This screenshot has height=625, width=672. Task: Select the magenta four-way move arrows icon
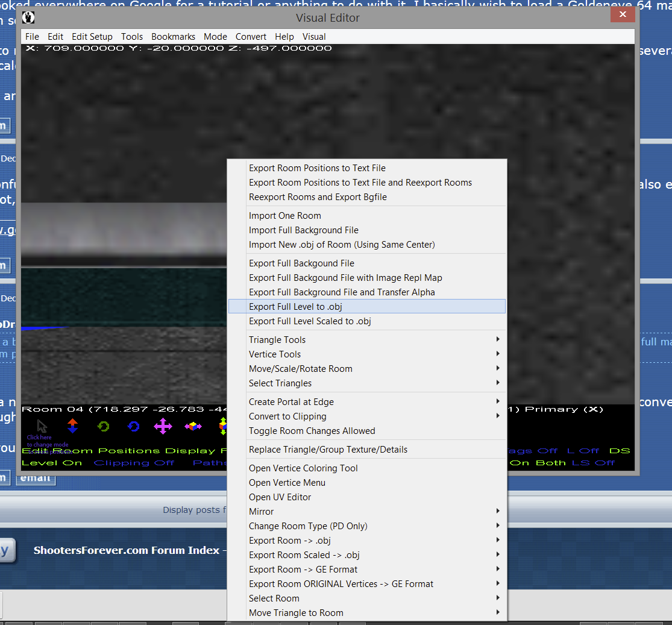click(163, 427)
